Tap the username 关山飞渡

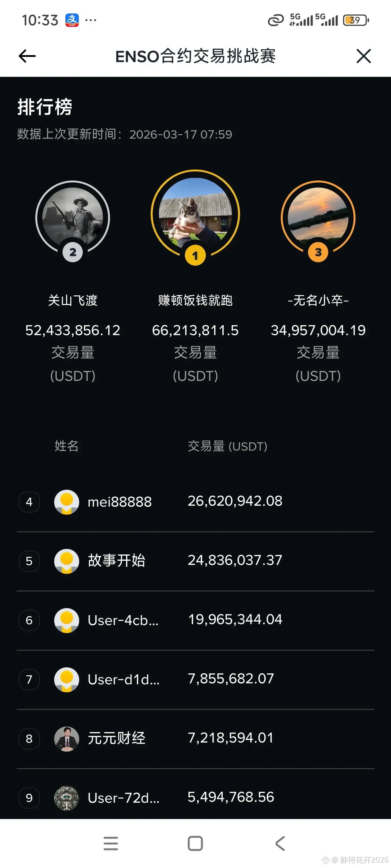tap(72, 300)
